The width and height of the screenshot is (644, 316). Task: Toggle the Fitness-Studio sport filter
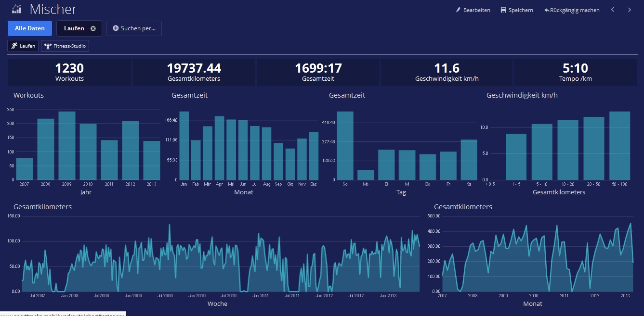65,46
